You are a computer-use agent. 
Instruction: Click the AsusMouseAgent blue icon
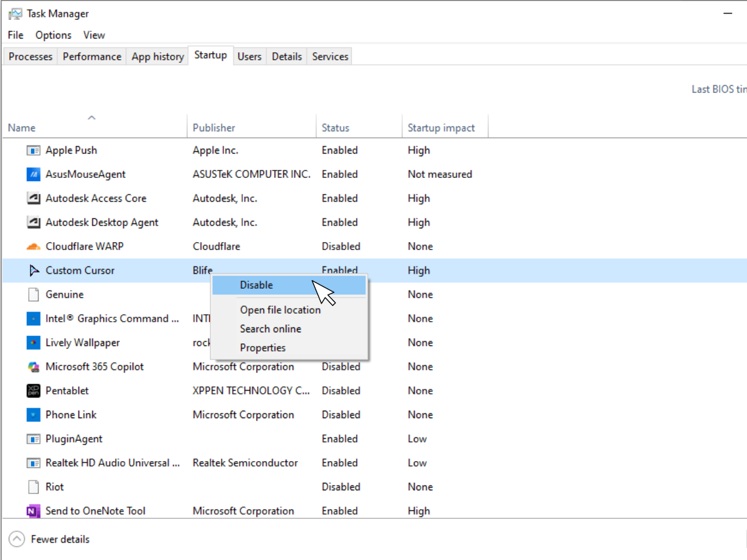[34, 174]
